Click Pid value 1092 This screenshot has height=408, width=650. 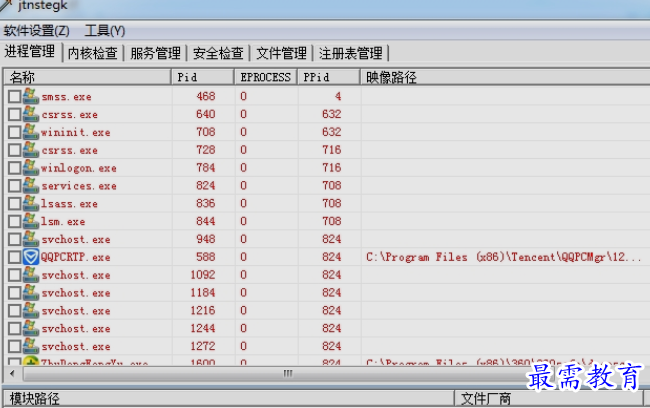[x=203, y=274]
